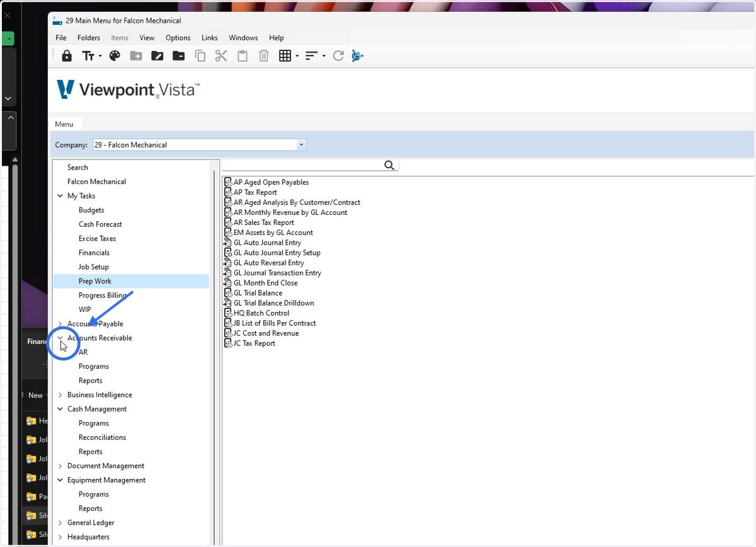756x547 pixels.
Task: Click the icon beside JC Tax Report
Action: pyautogui.click(x=228, y=343)
